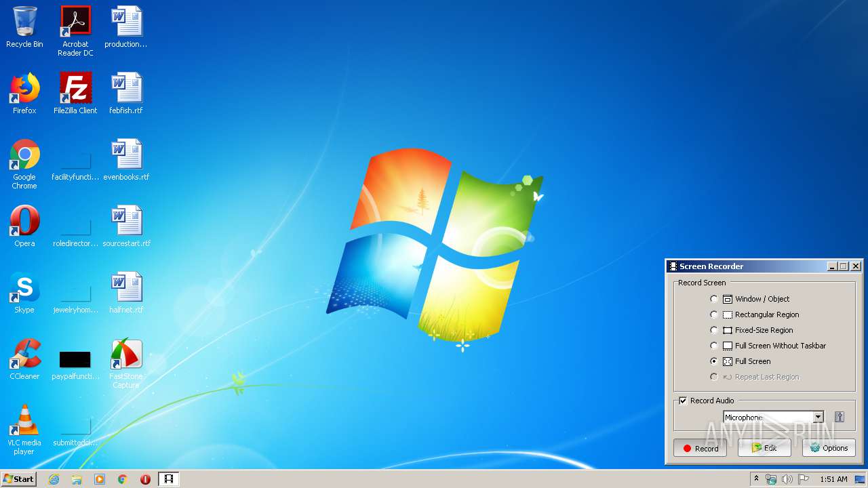
Task: Open the Windows Start menu
Action: tap(19, 479)
